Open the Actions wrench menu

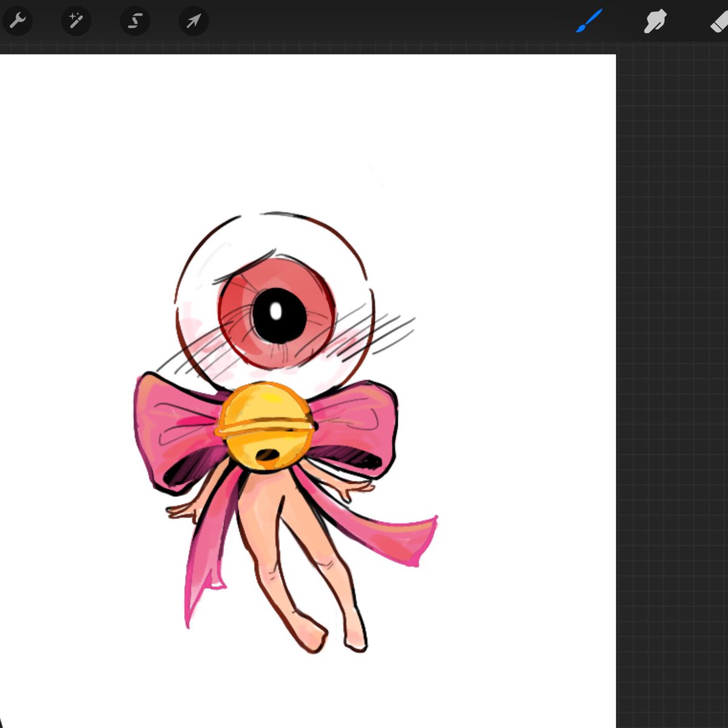(17, 22)
